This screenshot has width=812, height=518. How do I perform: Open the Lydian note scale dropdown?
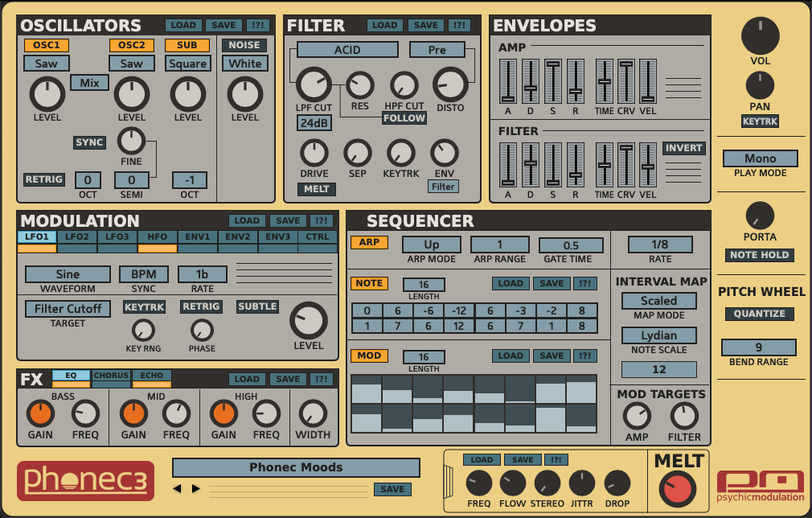tap(658, 335)
